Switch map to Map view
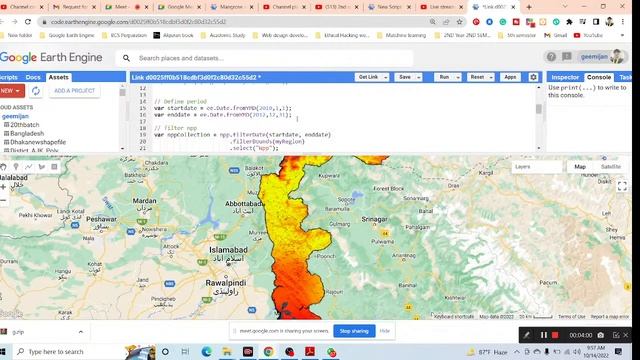This screenshot has width=640, height=360. click(x=580, y=167)
